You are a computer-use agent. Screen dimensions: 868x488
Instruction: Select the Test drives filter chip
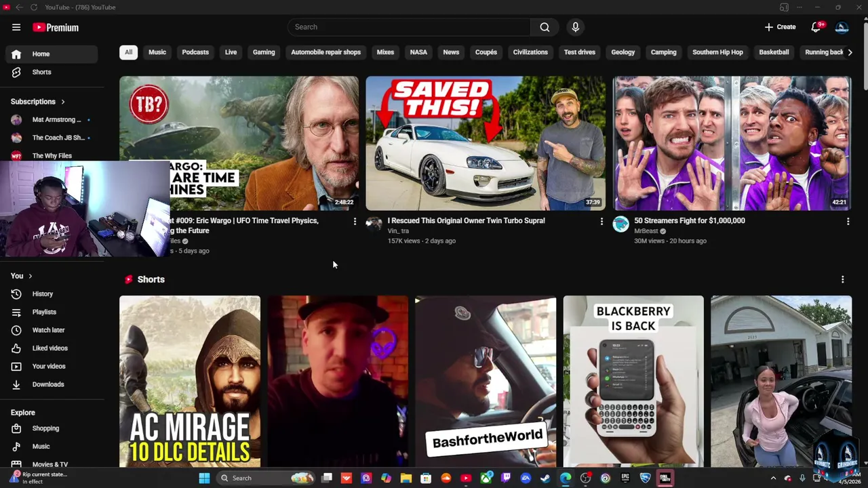pos(580,52)
